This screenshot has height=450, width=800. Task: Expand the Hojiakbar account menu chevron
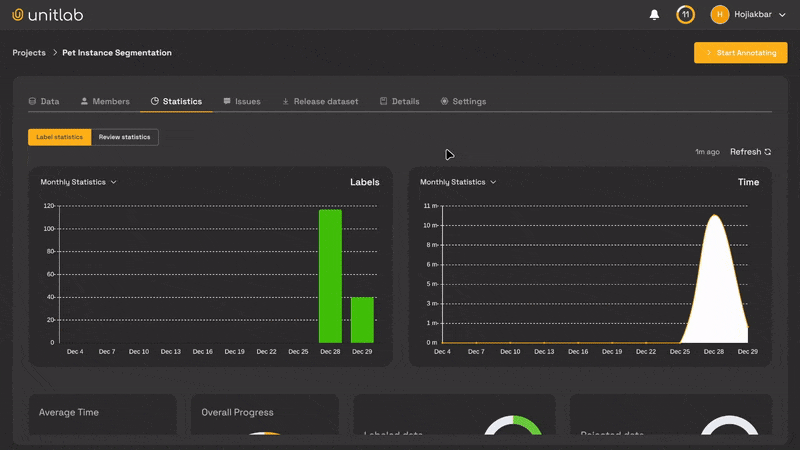(x=782, y=15)
